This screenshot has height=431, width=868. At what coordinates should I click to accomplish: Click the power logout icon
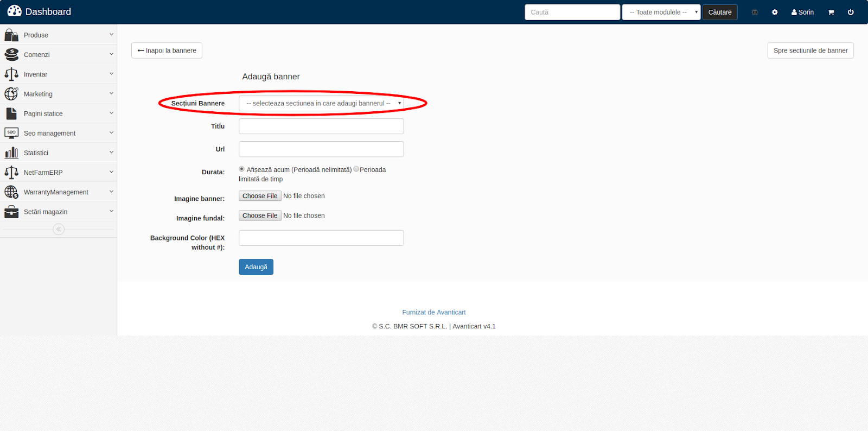(851, 12)
